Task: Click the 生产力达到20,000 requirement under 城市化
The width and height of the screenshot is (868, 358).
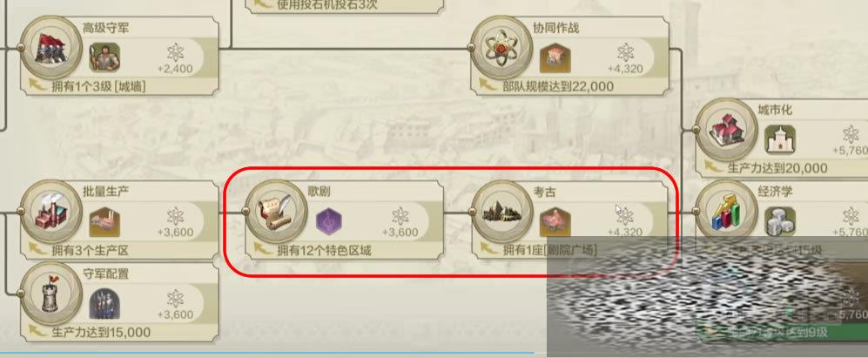Action: pos(777,168)
